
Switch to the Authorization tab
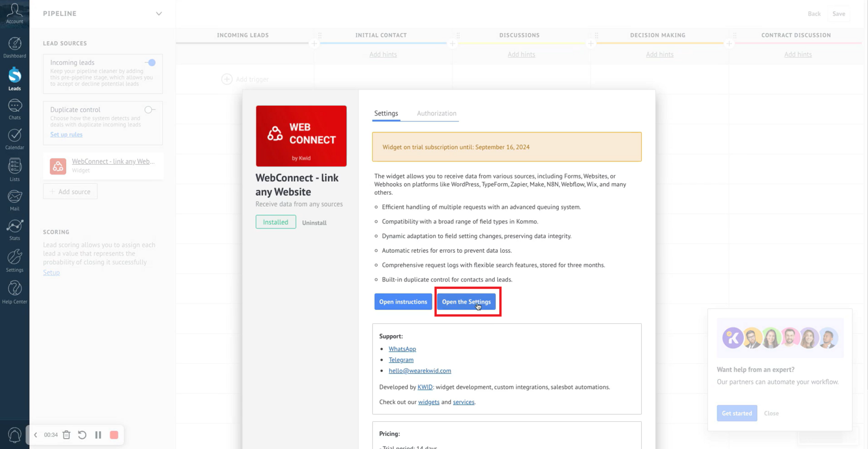436,113
